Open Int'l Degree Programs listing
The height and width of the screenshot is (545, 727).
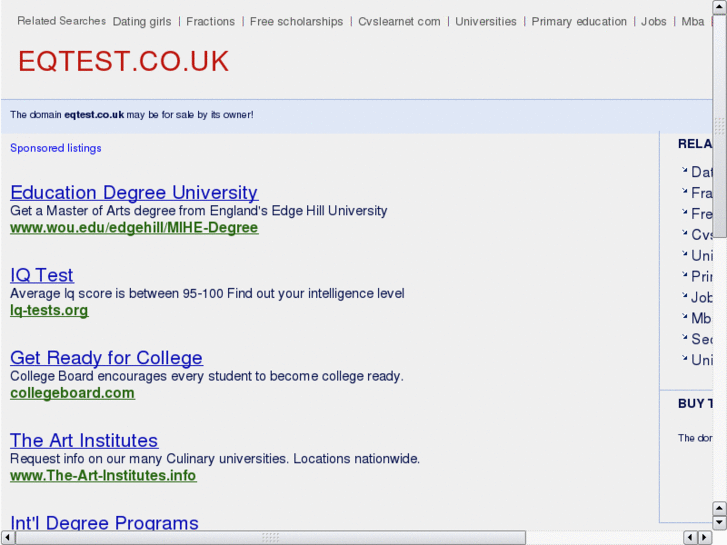pyautogui.click(x=104, y=522)
